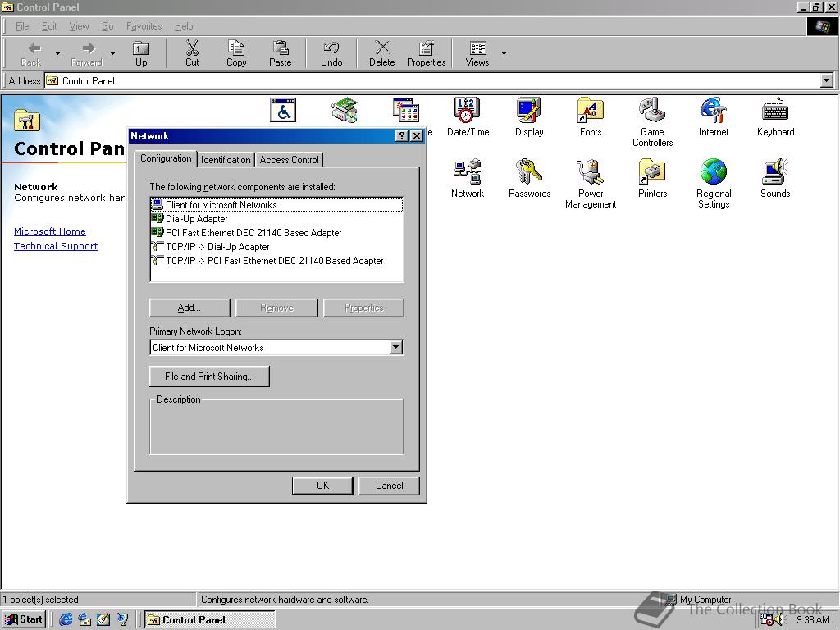Click the Back toolbar button

31,53
